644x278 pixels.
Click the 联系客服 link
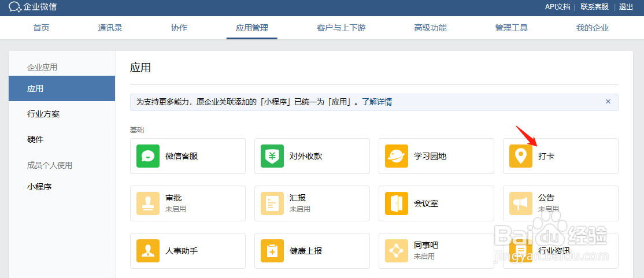pyautogui.click(x=594, y=7)
